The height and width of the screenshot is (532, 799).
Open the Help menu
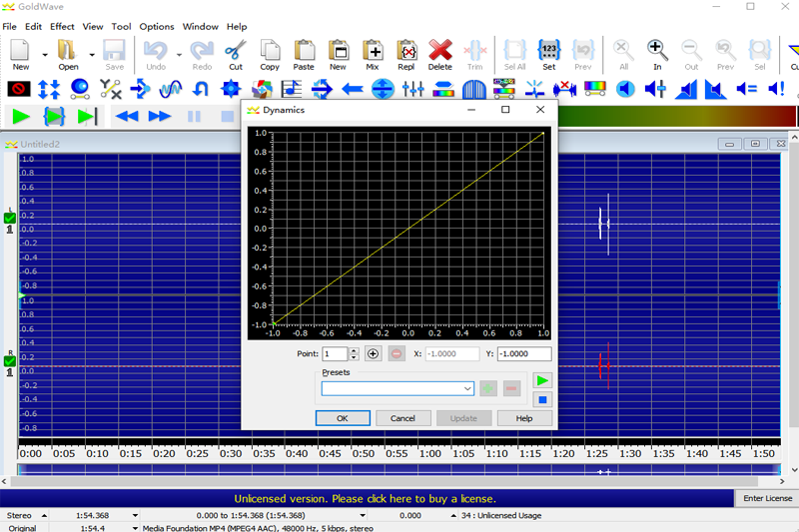(237, 27)
